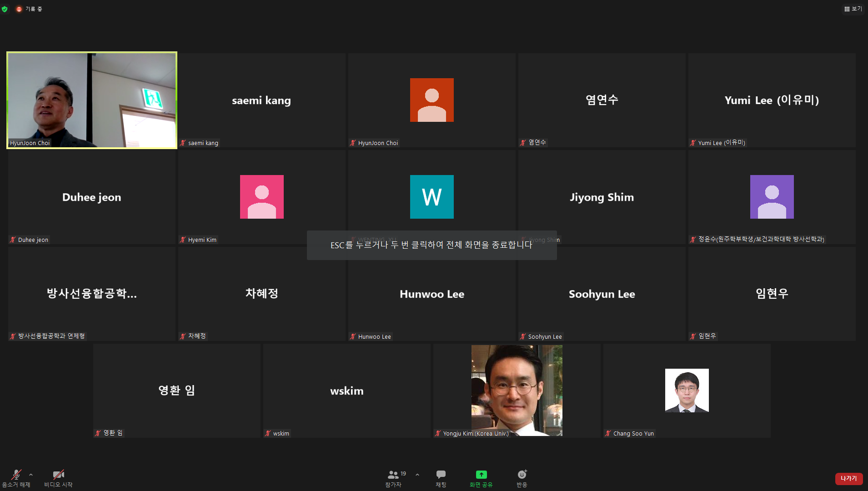The height and width of the screenshot is (491, 868).
Task: Click the 정윤수 name label with department text
Action: pos(761,239)
